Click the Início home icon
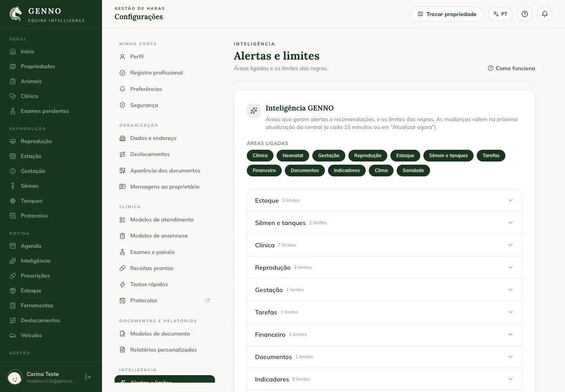The image size is (565, 392). tap(13, 51)
